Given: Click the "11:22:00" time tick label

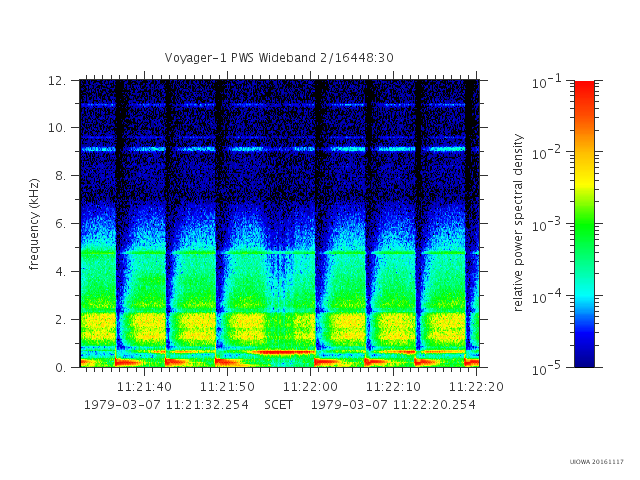Looking at the screenshot, I should pos(311,387).
